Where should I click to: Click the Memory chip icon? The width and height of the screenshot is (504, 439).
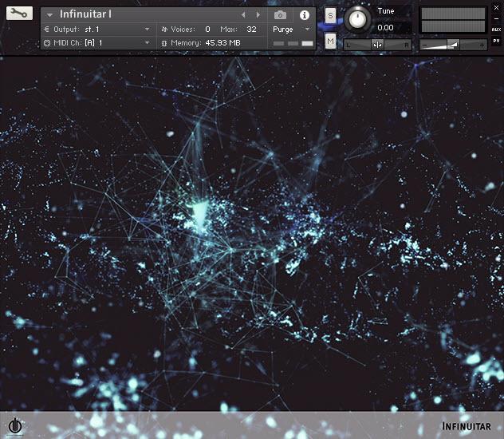pos(164,43)
